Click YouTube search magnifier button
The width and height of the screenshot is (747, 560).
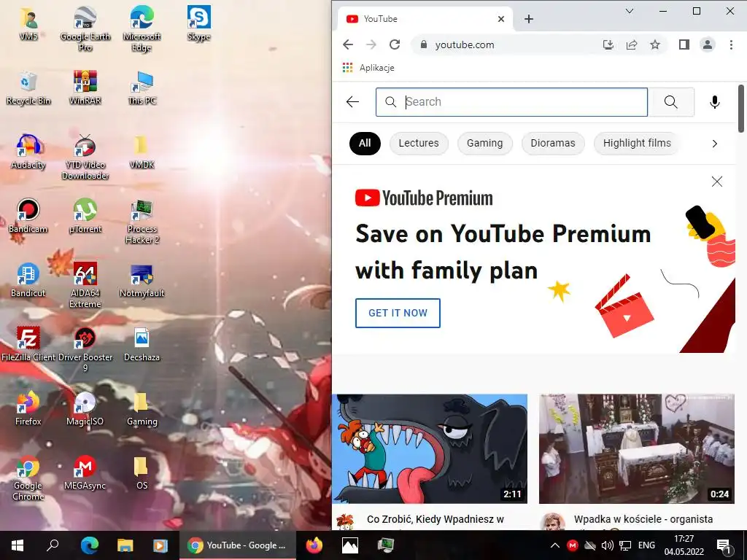point(671,102)
